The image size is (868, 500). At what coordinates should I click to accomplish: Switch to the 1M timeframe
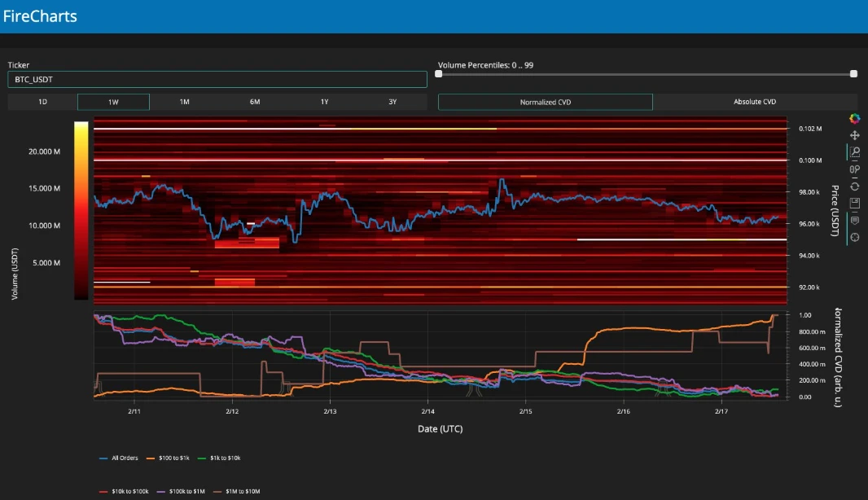[184, 102]
